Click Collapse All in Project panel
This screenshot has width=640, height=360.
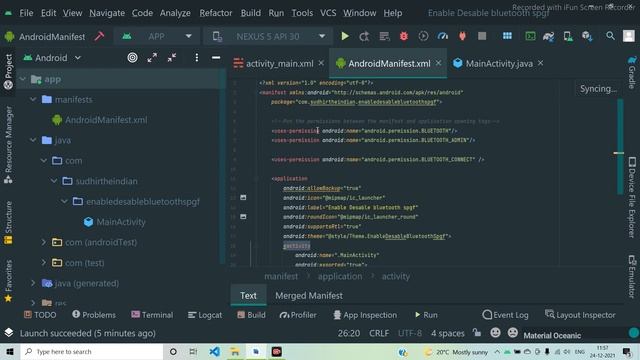172,58
